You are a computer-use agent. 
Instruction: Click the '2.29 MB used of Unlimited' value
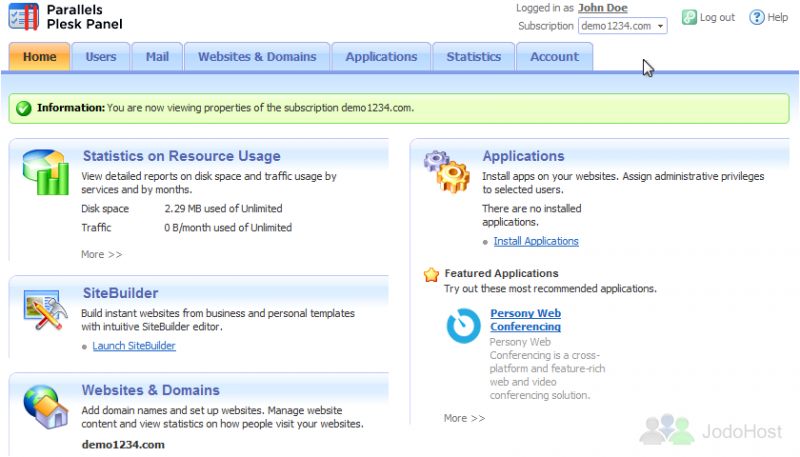point(223,209)
